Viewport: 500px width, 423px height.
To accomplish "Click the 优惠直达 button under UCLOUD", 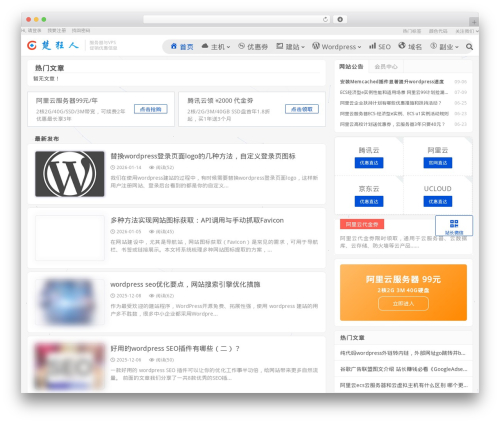I will 438,201.
